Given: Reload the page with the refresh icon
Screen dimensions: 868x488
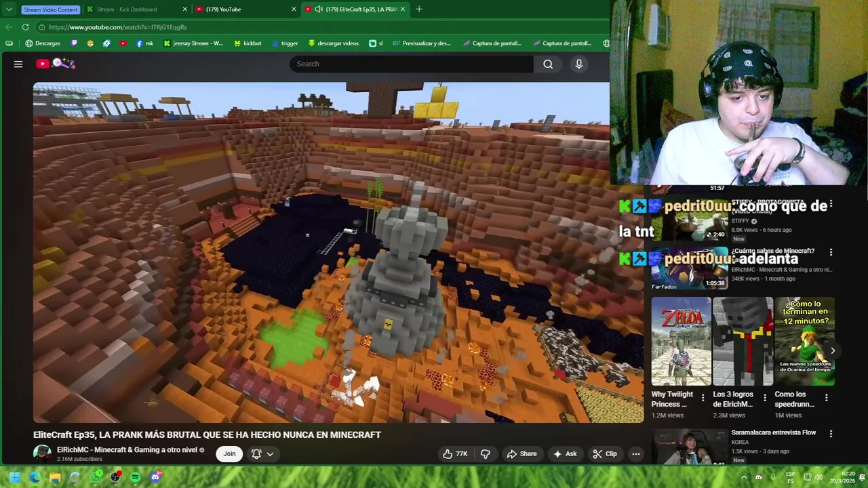Looking at the screenshot, I should tap(25, 27).
